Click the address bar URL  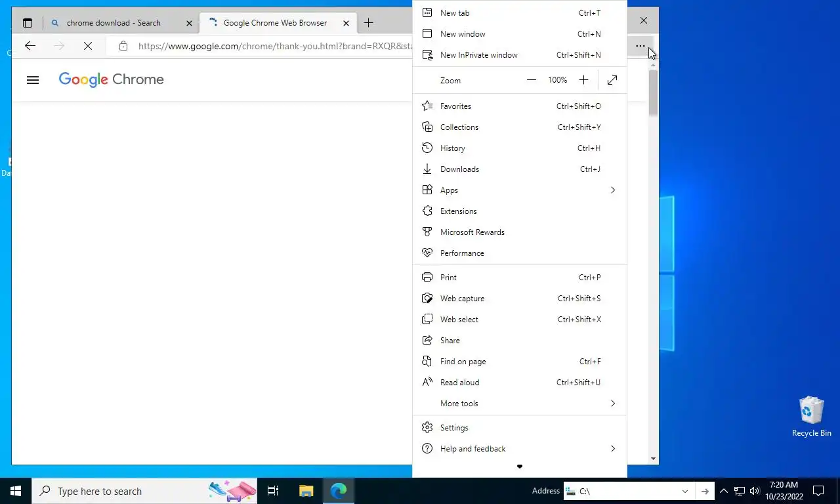coord(274,46)
